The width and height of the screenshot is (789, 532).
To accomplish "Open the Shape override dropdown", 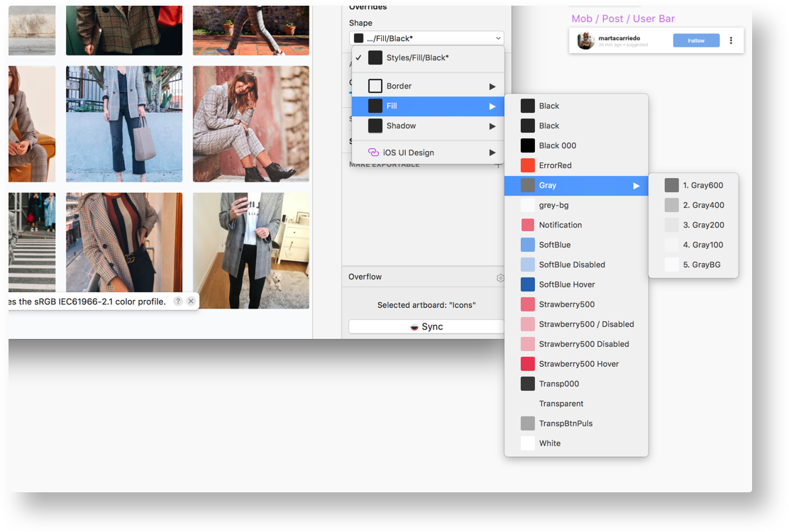I will [426, 38].
